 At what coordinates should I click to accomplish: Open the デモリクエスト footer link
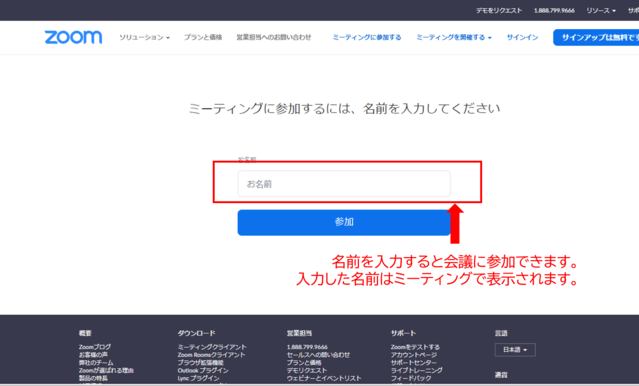tap(307, 371)
